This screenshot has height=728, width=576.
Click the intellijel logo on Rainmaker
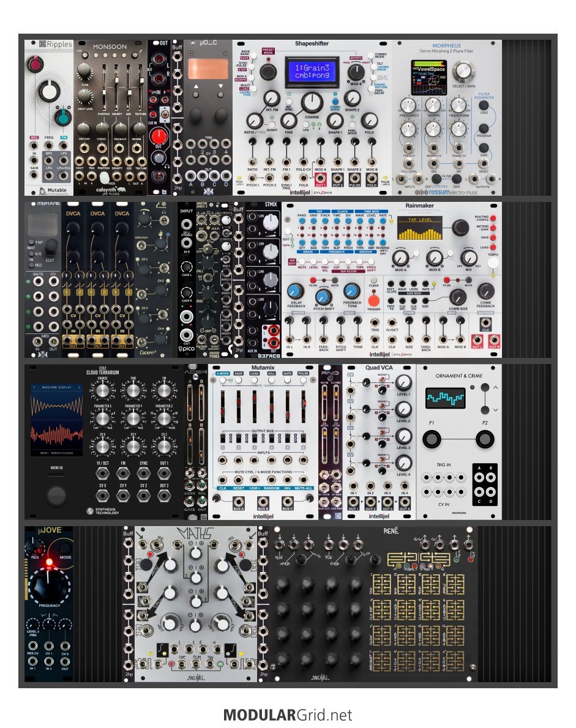pyautogui.click(x=380, y=354)
